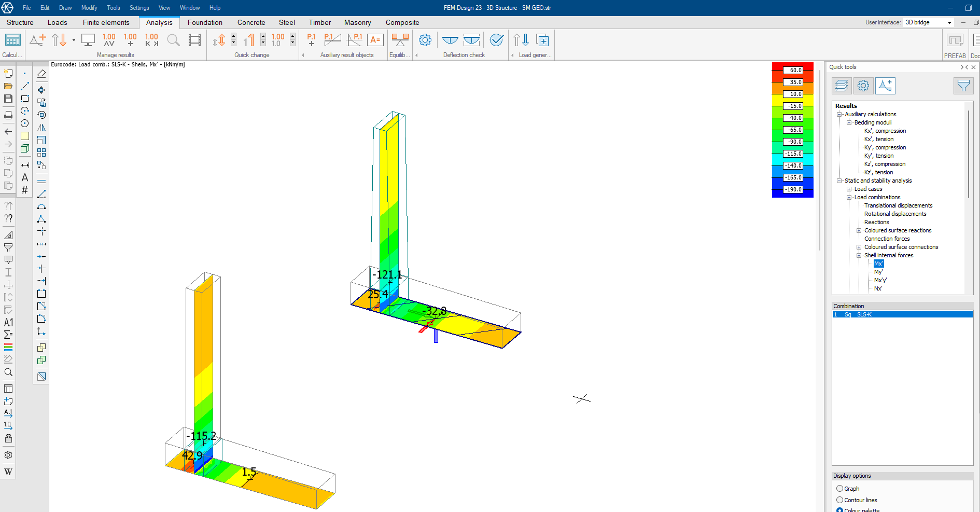Select My' in results tree
Viewport: 980px width, 512px height.
click(x=878, y=272)
